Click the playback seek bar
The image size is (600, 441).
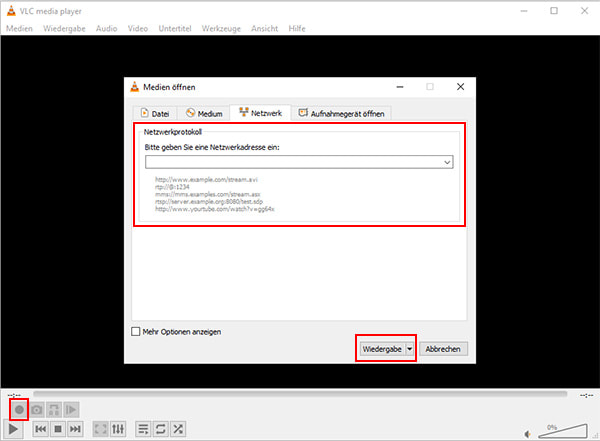[300, 394]
